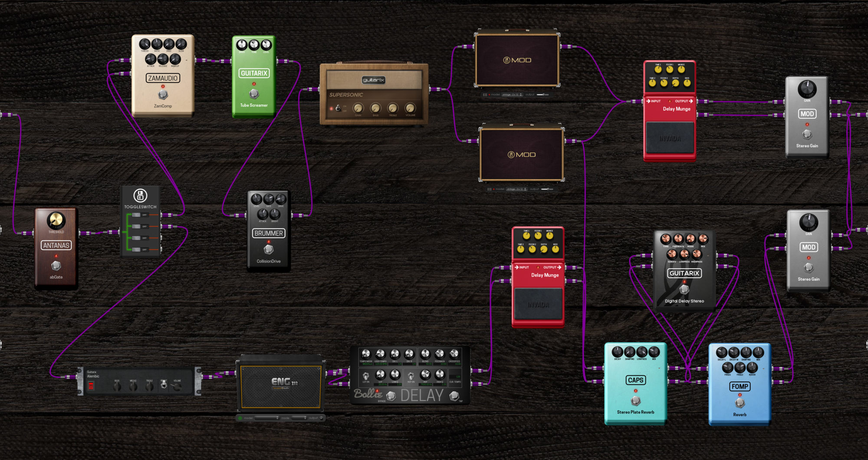Click the Supersonic Gain knob

358,108
